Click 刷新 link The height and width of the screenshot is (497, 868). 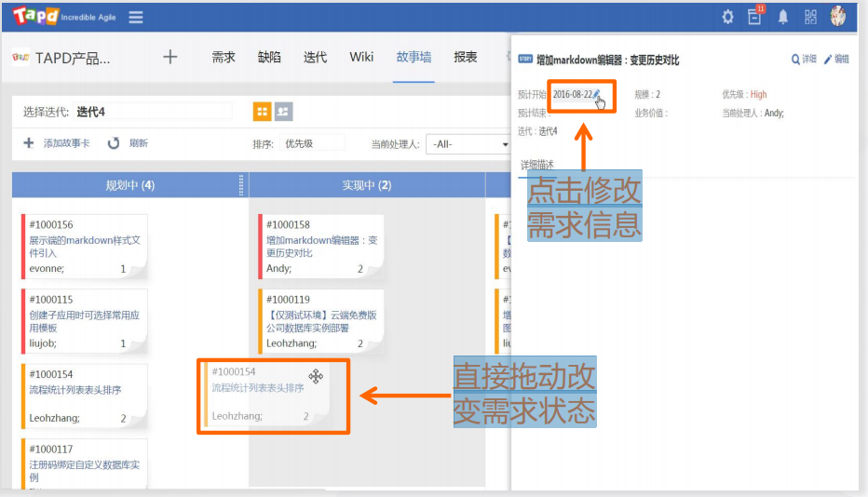click(139, 143)
